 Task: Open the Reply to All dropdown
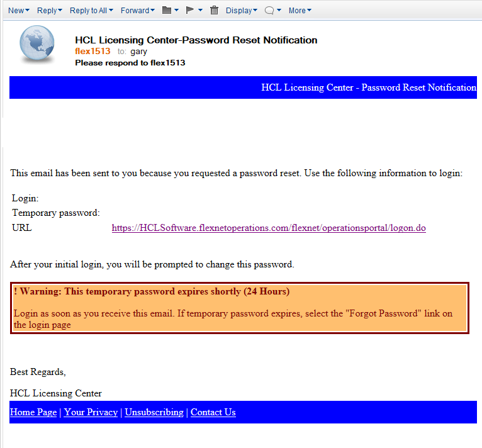[x=91, y=11]
